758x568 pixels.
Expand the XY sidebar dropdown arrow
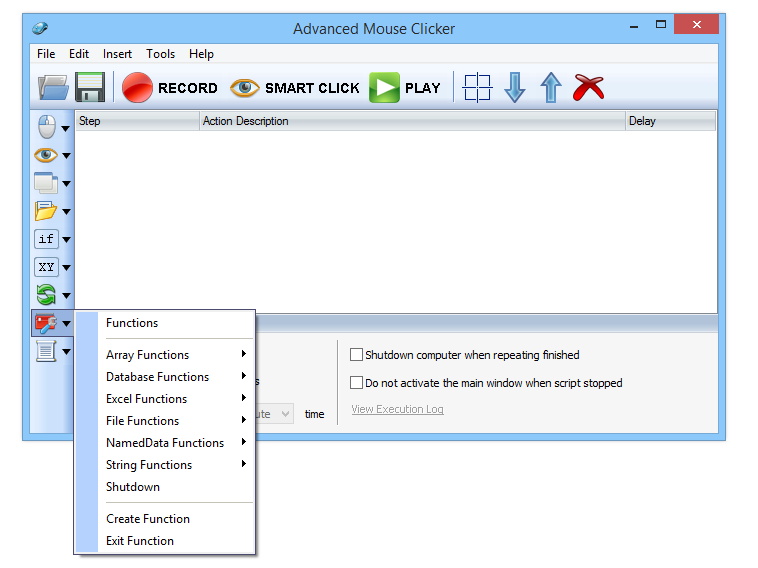point(66,267)
